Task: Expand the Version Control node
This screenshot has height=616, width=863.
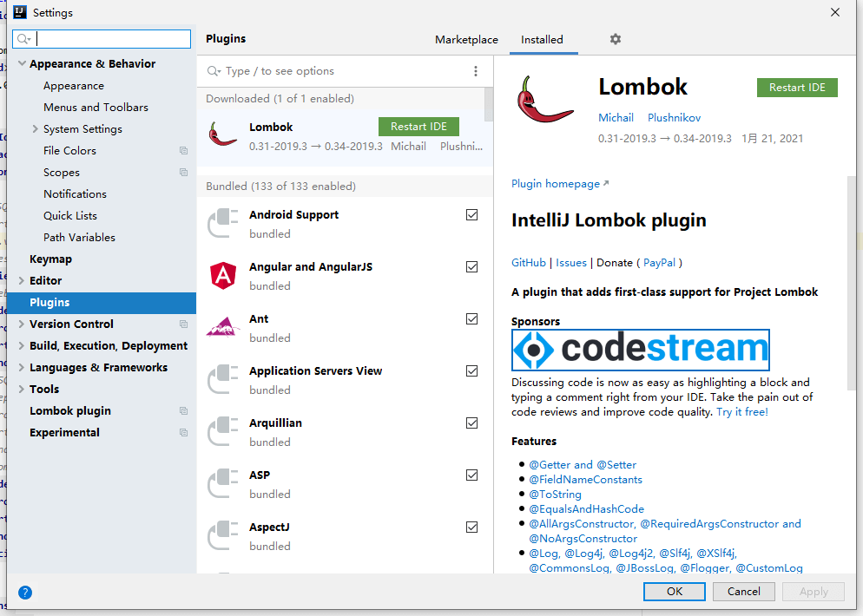Action: [x=22, y=324]
